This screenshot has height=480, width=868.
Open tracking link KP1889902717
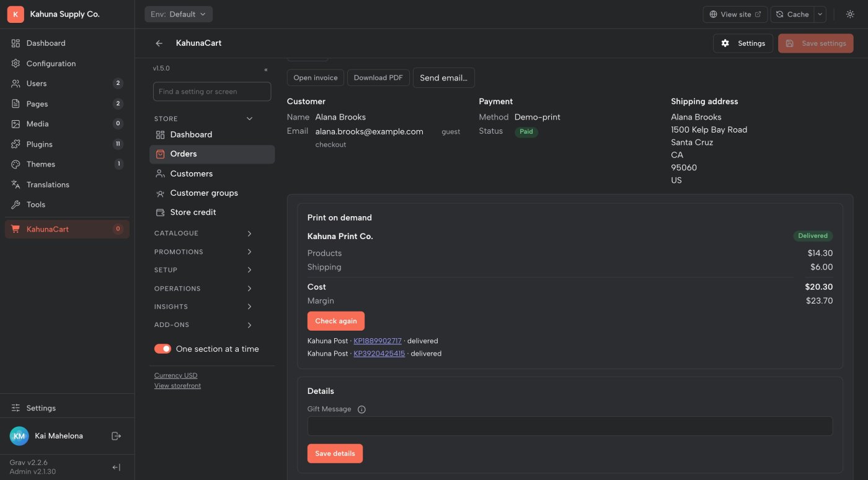click(x=378, y=341)
